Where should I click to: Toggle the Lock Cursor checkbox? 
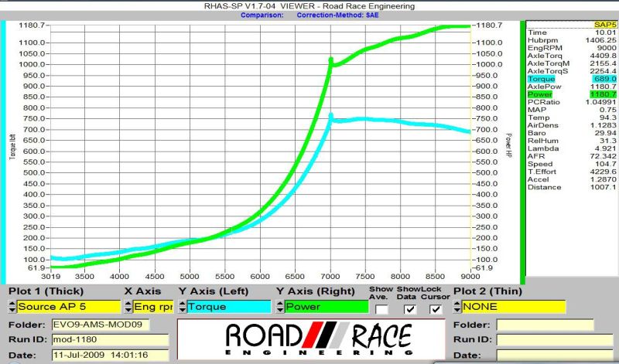[436, 309]
